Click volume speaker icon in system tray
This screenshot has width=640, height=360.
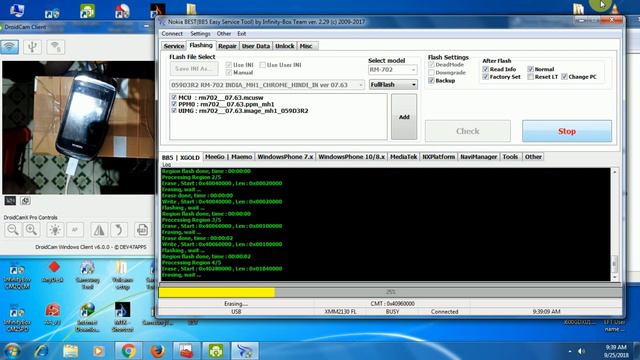pyautogui.click(x=581, y=351)
